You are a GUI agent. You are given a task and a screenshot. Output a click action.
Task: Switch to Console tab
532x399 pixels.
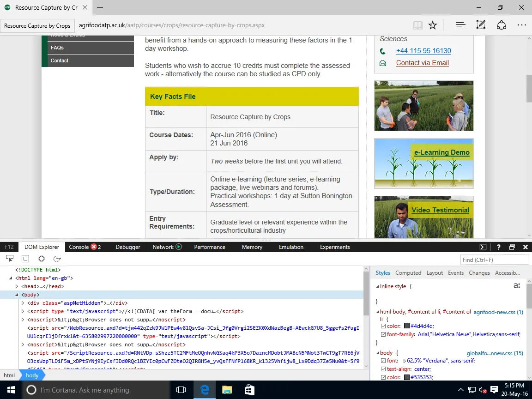(x=79, y=247)
